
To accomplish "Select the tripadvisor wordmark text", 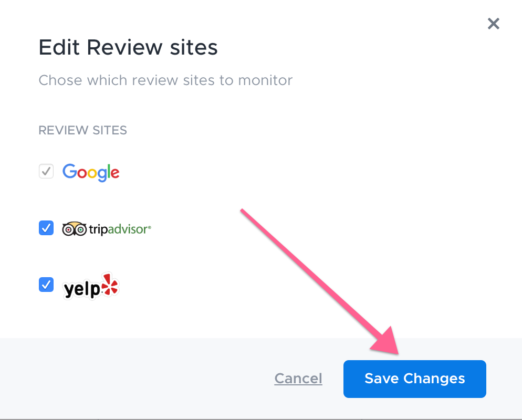I will pyautogui.click(x=120, y=229).
